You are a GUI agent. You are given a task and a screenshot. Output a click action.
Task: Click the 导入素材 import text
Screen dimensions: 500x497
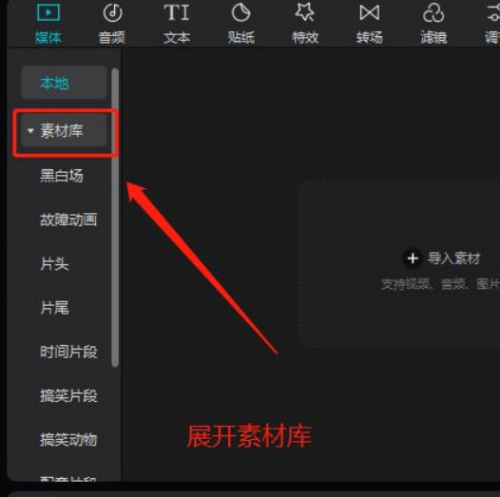454,258
